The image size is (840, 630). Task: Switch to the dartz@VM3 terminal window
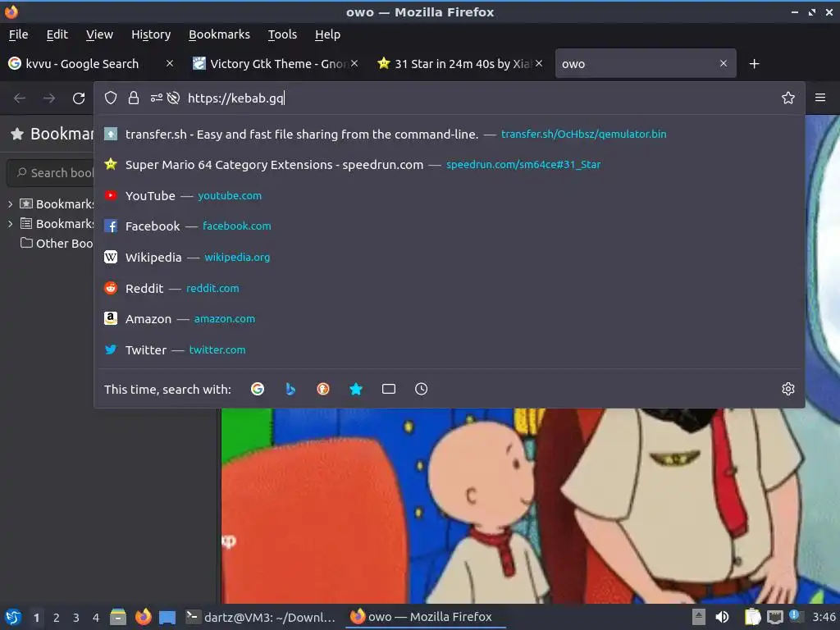point(261,617)
